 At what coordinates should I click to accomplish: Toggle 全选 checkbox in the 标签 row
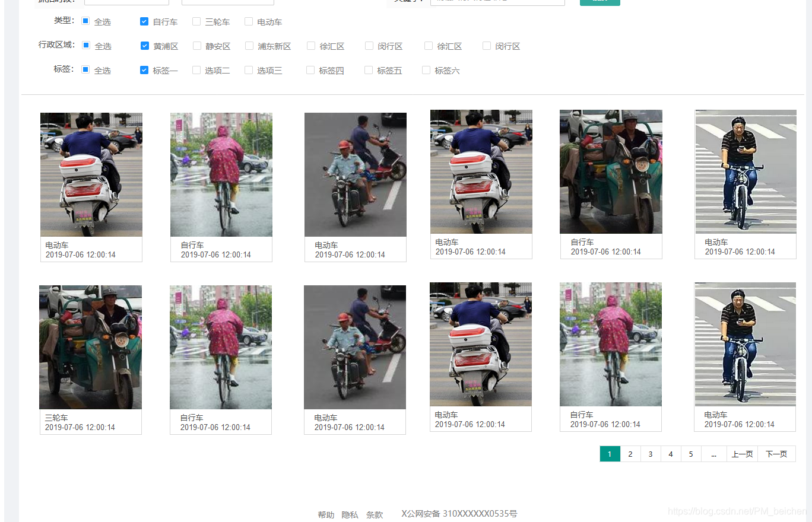[85, 70]
